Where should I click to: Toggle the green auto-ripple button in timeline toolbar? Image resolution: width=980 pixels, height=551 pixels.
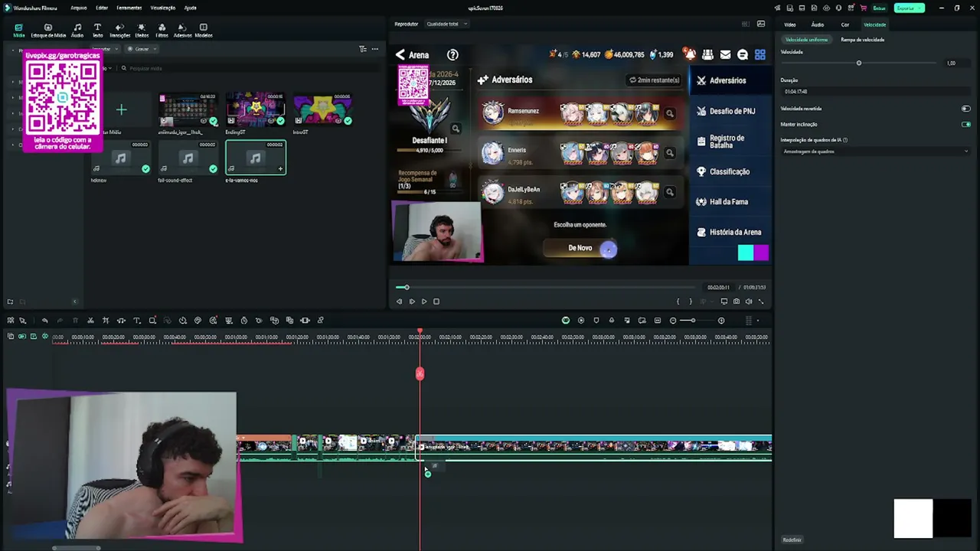tap(566, 321)
